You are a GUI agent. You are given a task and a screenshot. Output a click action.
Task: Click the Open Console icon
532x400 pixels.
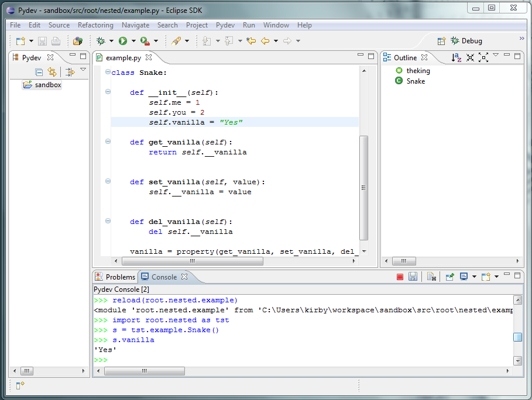(486, 277)
